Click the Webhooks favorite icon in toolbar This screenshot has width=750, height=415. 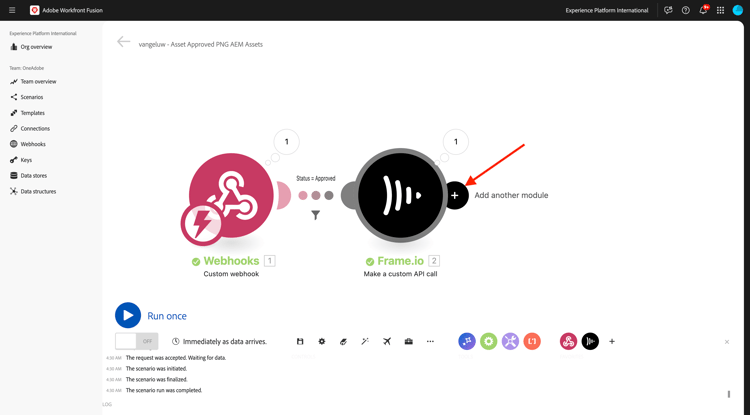tap(568, 341)
